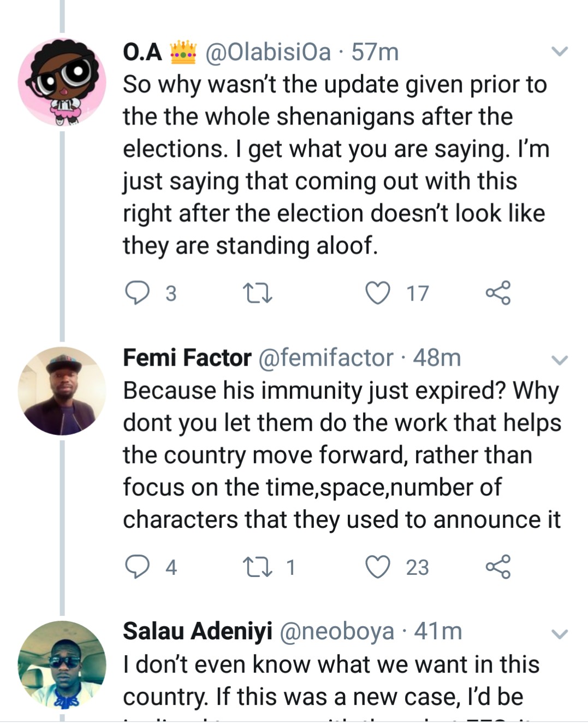Screen dimensions: 588x724
Task: Visit the @OlabisiOa handle
Action: 268,52
